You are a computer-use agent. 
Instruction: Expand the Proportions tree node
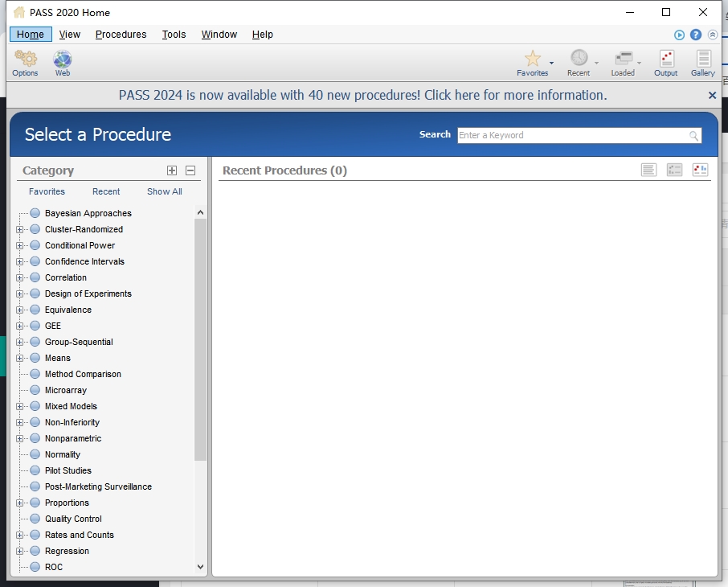tap(20, 503)
